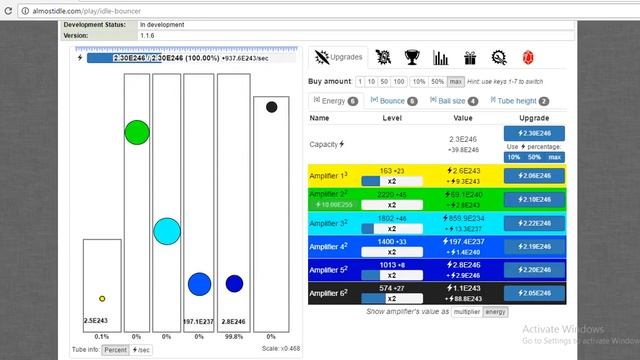Set buy amount to max
640x360 pixels.
[456, 82]
